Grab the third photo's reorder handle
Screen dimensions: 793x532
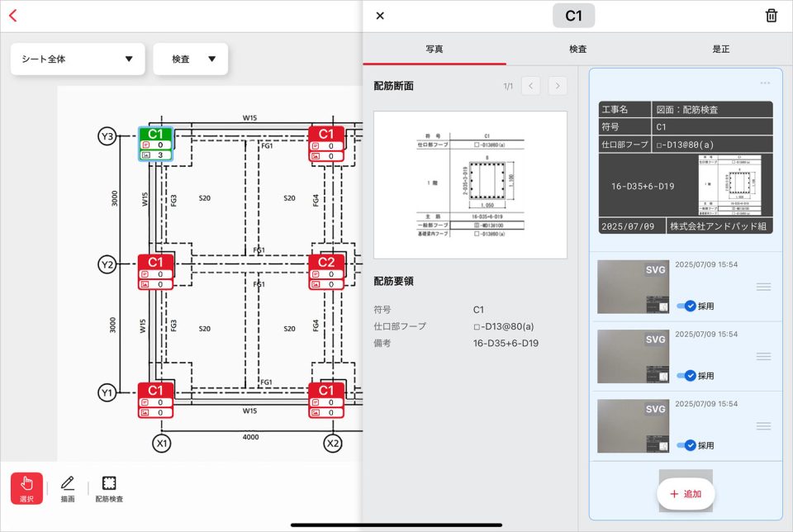[763, 426]
